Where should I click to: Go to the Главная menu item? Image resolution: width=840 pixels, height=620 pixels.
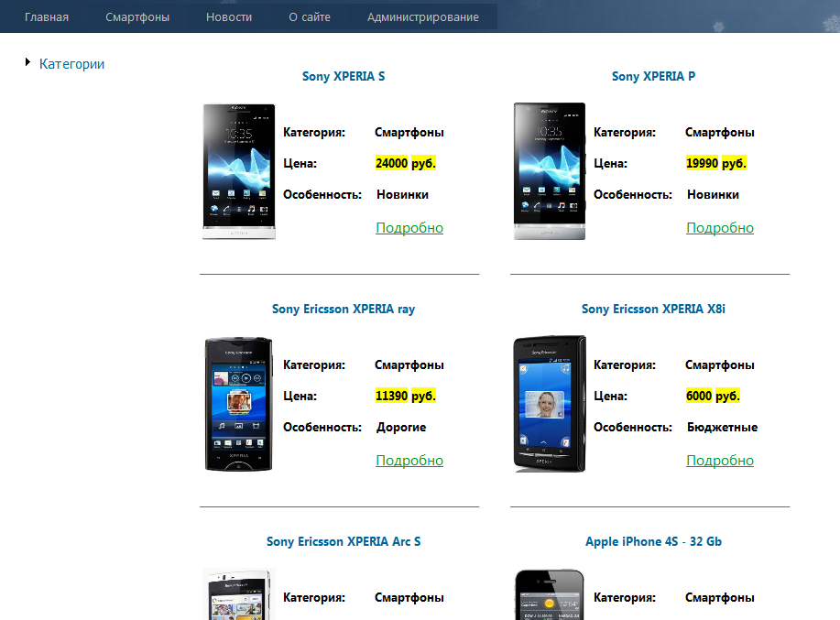[47, 17]
